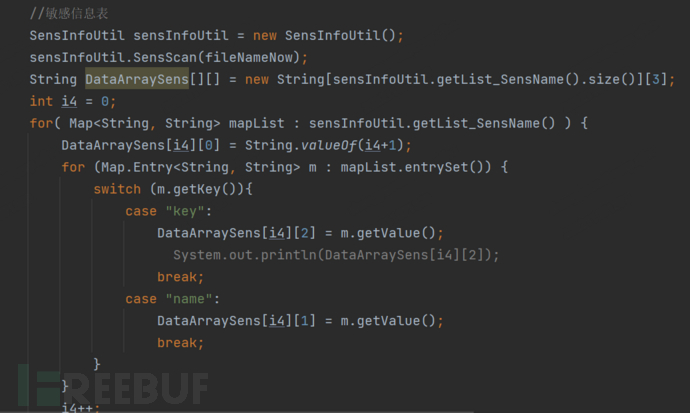Click the underlined i4 variable declaration
Screen dimensions: 690x413
click(69, 101)
